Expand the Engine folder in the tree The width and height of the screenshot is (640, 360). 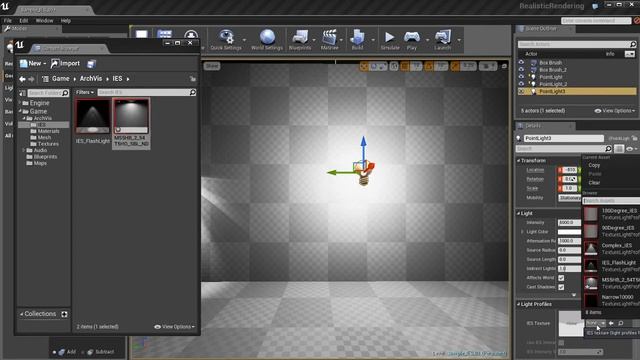pyautogui.click(x=20, y=103)
